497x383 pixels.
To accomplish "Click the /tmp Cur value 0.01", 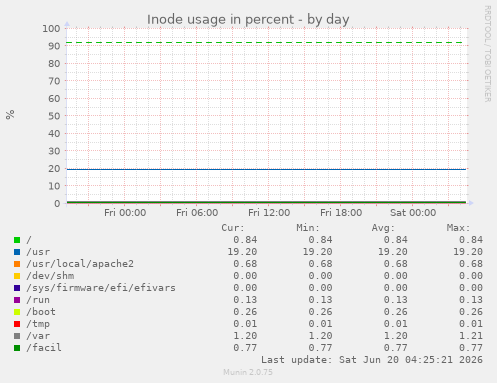I will pos(245,324).
